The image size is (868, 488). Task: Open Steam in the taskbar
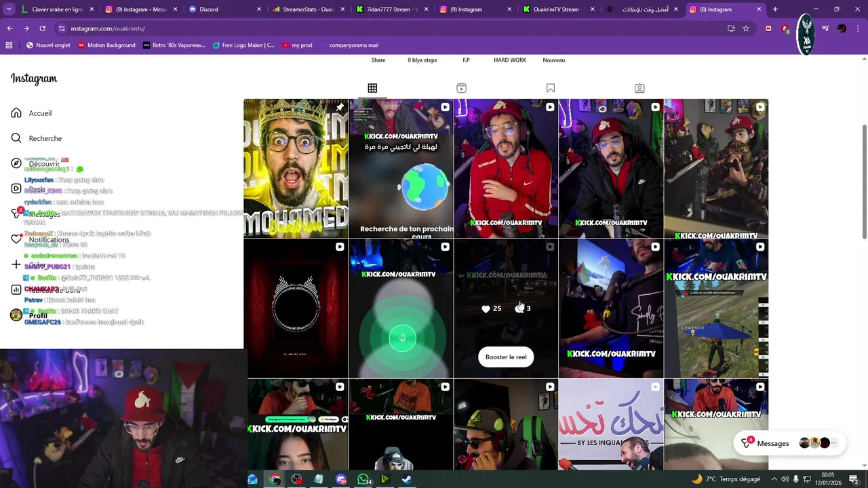(x=407, y=479)
